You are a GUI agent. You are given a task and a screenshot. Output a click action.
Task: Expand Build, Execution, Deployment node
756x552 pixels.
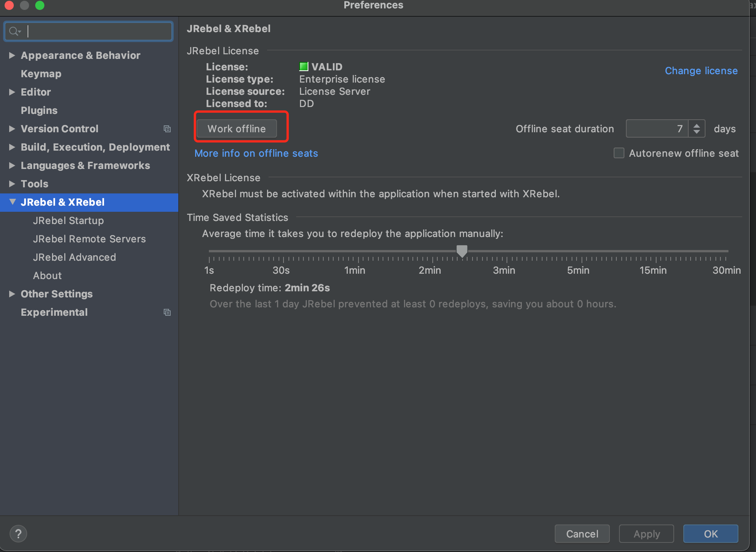tap(12, 147)
